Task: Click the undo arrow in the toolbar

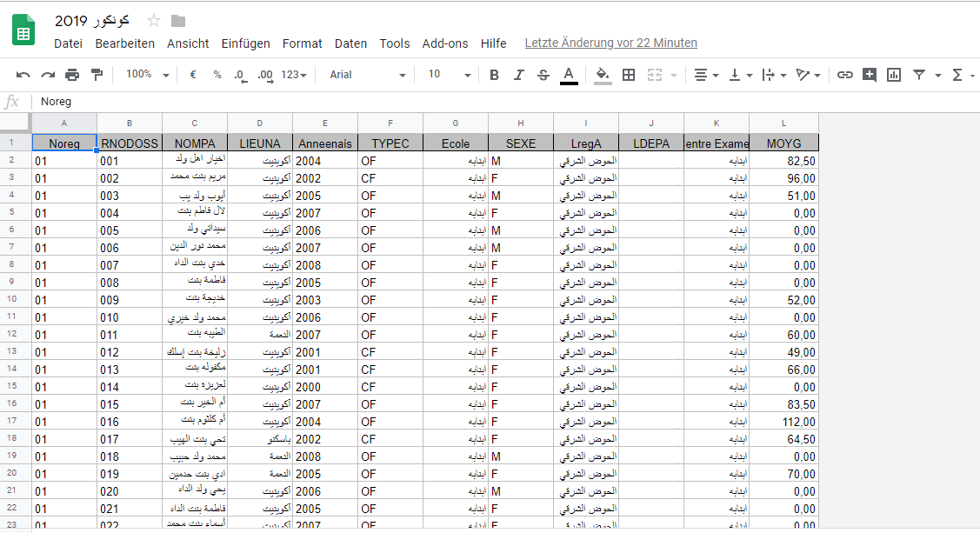Action: click(23, 76)
